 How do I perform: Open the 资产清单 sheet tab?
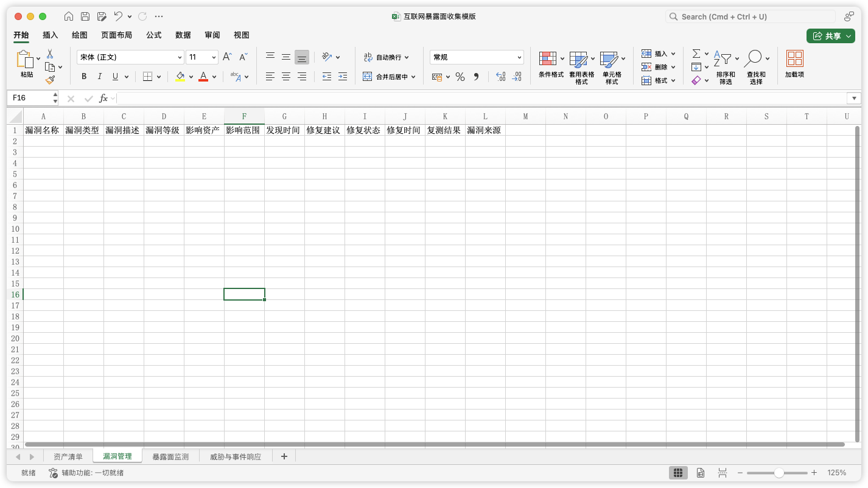tap(68, 456)
